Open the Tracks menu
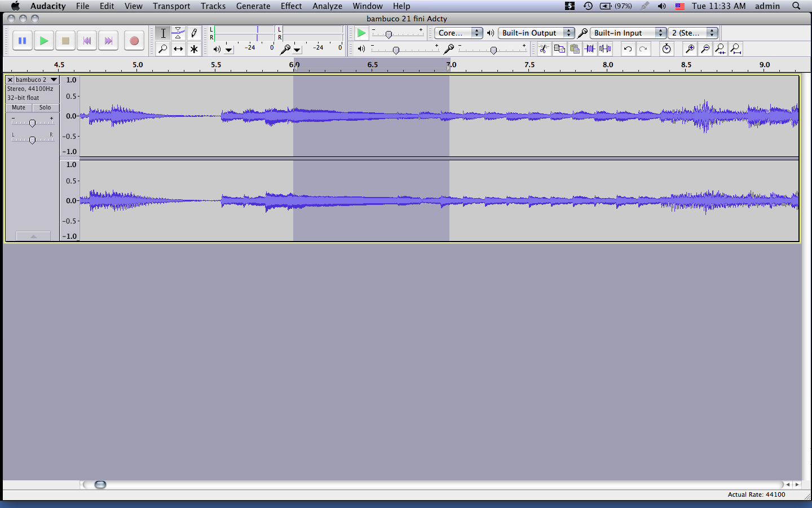Screen dimensions: 812x508 [x=213, y=6]
